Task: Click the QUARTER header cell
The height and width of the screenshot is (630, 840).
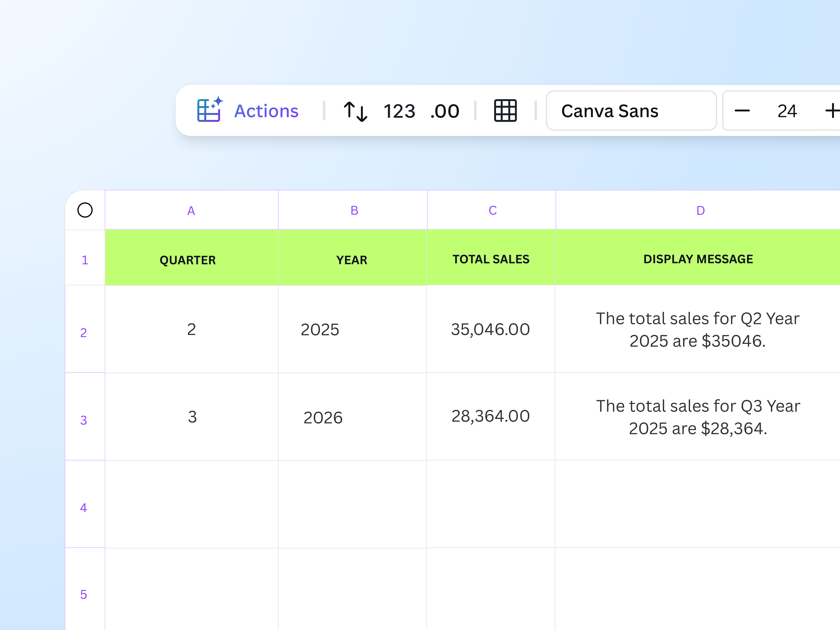Action: [x=191, y=257]
